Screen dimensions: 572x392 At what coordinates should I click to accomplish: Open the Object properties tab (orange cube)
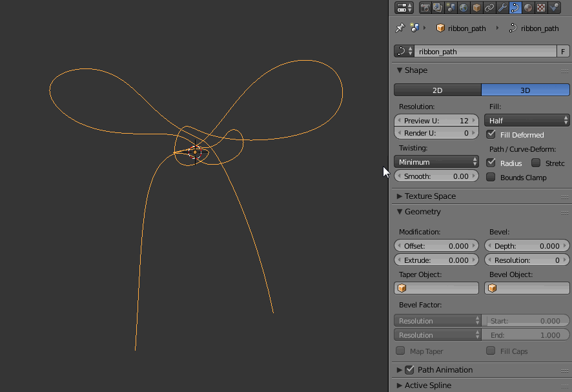click(x=476, y=8)
